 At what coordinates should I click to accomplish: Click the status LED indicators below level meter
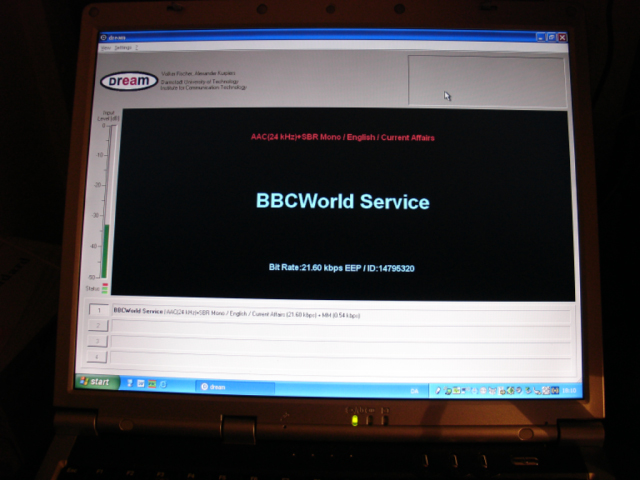[x=105, y=288]
